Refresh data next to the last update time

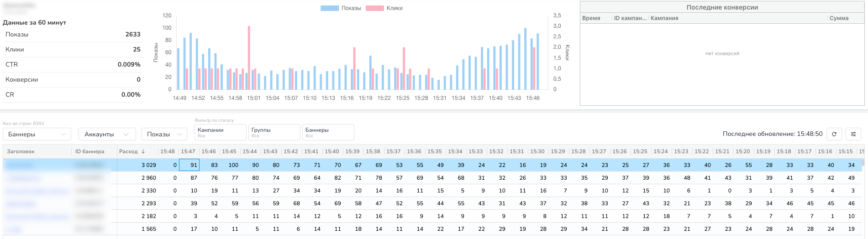[834, 134]
